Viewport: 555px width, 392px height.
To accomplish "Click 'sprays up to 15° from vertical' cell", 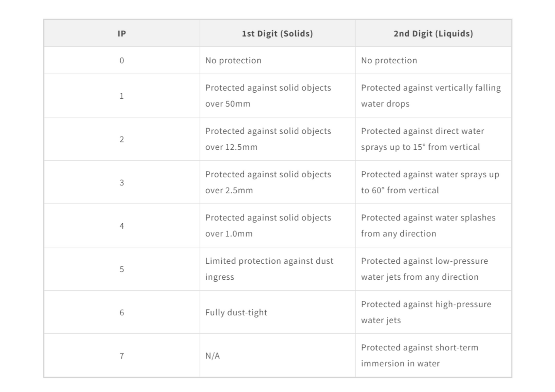I will point(422,139).
